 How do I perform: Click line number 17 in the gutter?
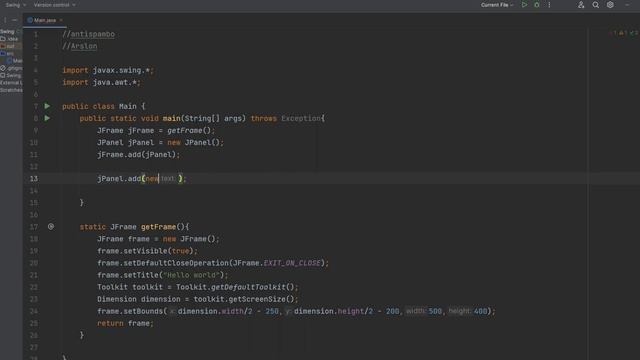tap(33, 227)
